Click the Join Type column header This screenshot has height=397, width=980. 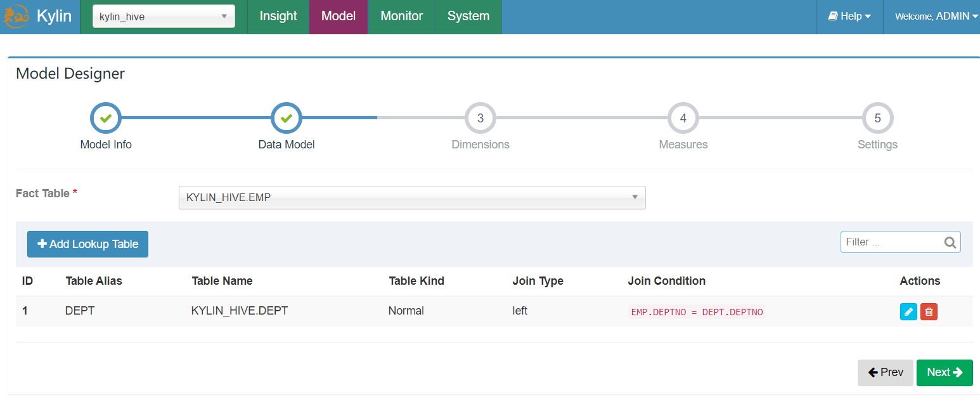coord(538,281)
